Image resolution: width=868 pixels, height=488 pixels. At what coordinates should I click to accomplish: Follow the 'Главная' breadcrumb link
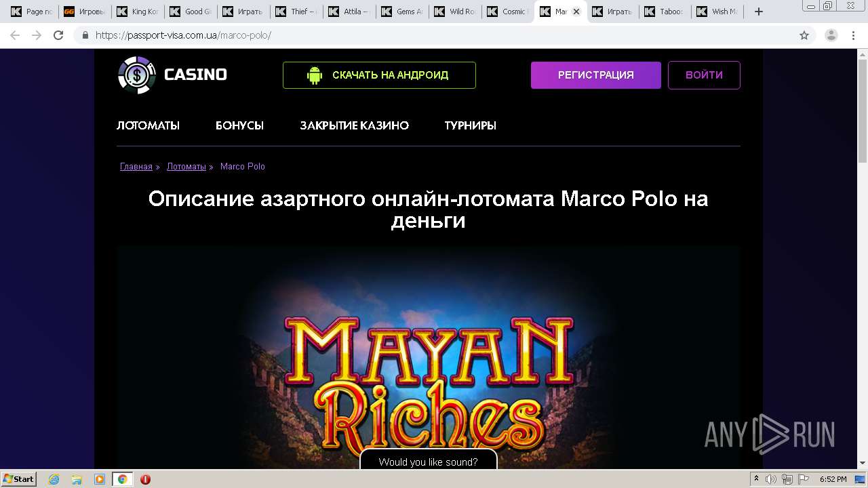136,167
